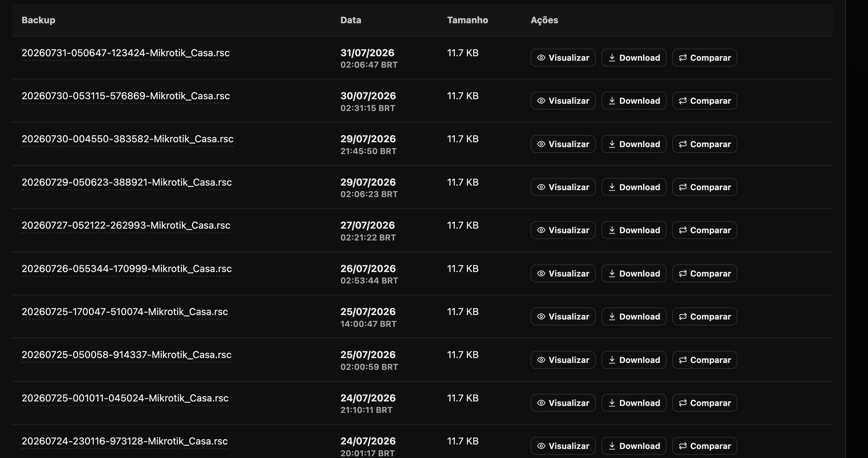Click the download arrow icon for the 26/07/2026 backup

click(x=612, y=273)
